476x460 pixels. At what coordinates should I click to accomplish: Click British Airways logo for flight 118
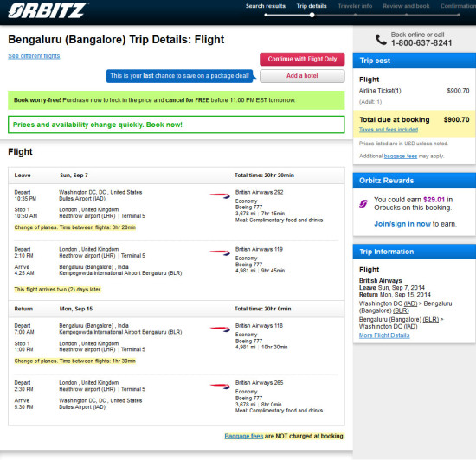(220, 329)
